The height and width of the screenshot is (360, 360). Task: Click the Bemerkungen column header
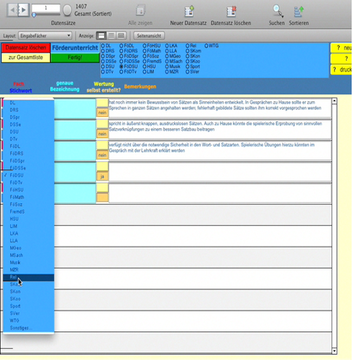click(x=140, y=87)
